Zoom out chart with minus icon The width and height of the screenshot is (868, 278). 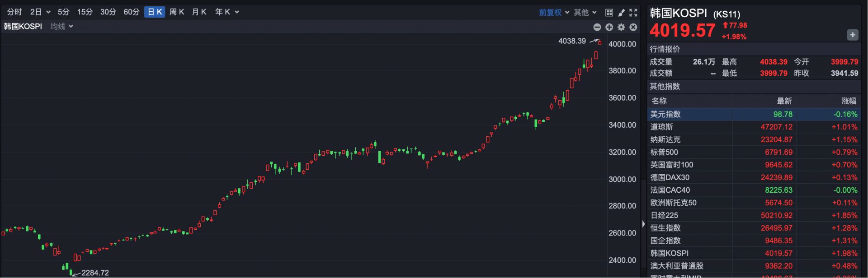tap(597, 27)
